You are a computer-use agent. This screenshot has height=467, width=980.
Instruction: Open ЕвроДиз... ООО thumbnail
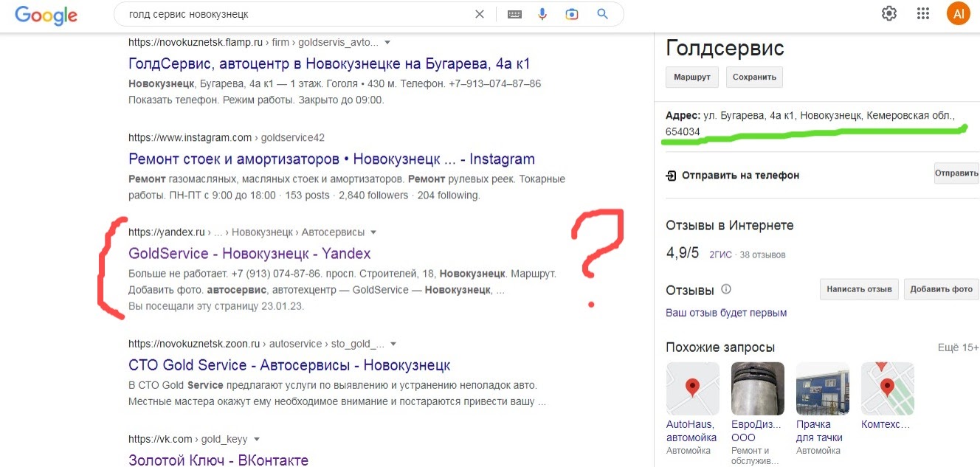(x=757, y=387)
